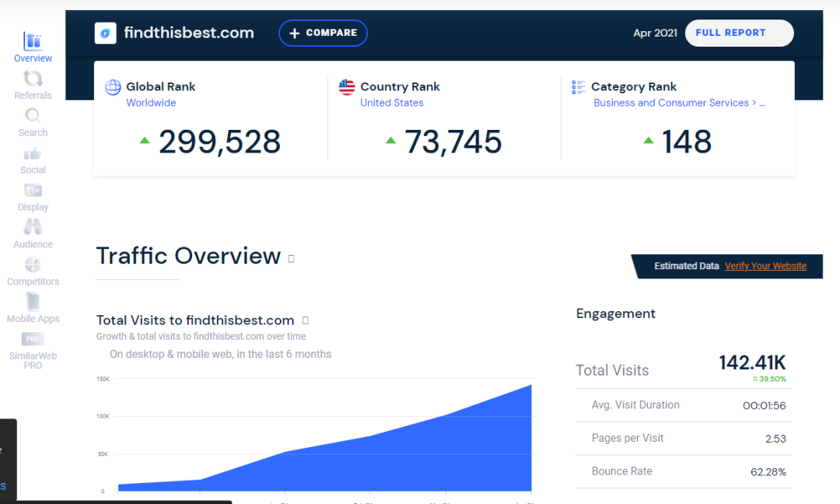The height and width of the screenshot is (504, 840).
Task: Open the Display advertising icon
Action: [x=33, y=191]
